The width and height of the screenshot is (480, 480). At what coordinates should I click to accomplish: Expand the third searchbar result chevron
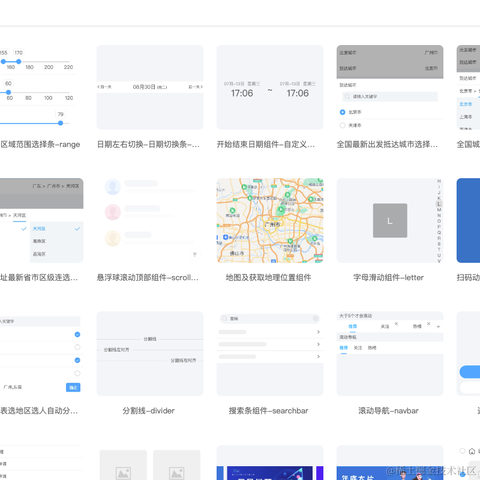coord(318,356)
